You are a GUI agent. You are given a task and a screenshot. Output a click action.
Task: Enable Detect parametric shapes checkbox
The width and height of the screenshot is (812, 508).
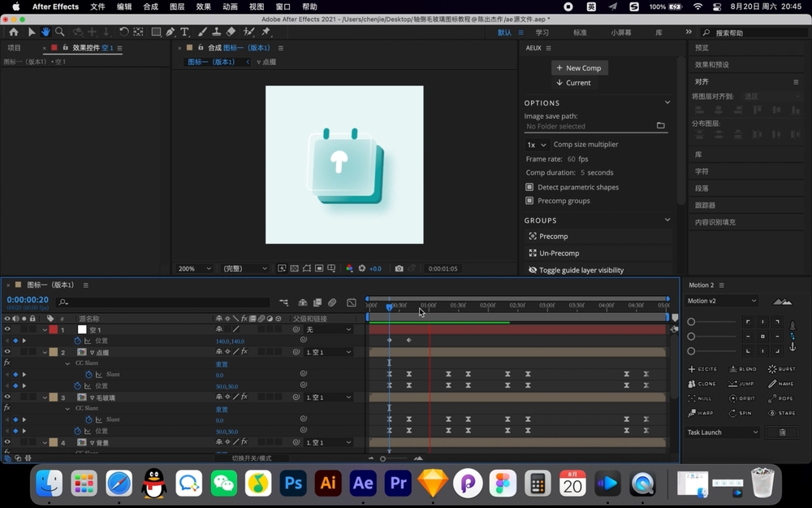tap(529, 187)
